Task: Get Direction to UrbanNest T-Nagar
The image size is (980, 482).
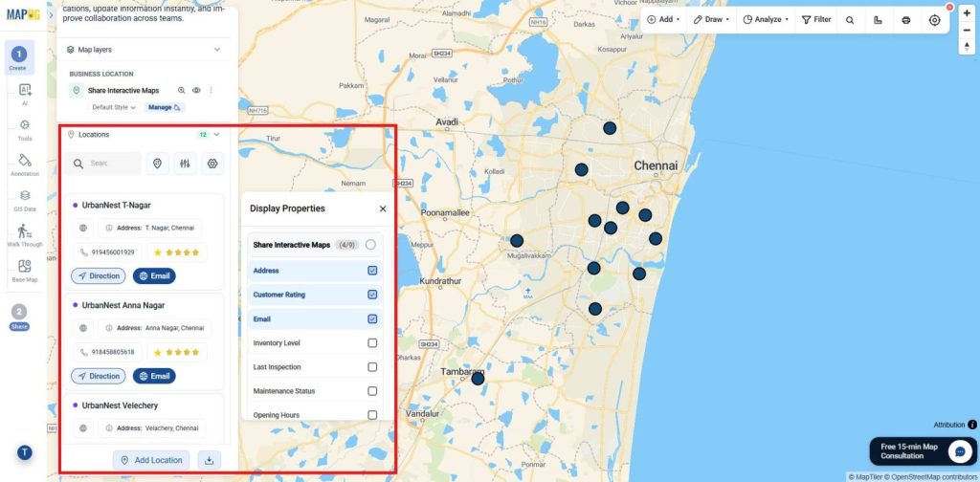Action: (x=99, y=275)
